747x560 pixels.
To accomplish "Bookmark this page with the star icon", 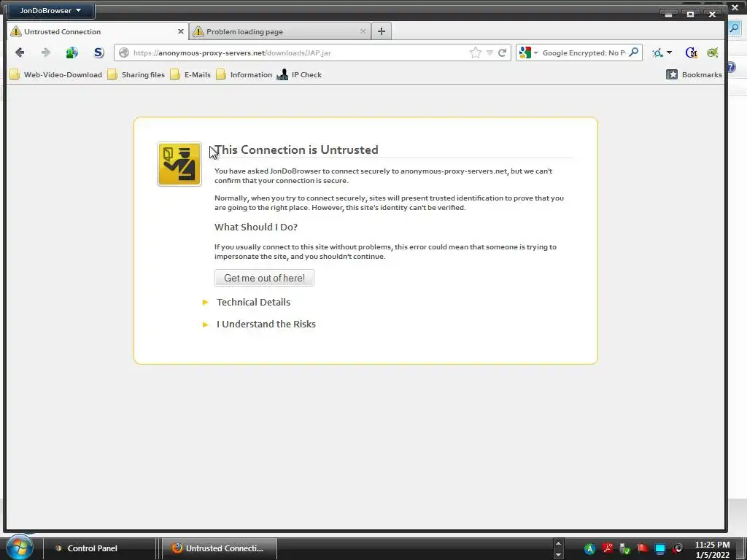I will (x=475, y=52).
